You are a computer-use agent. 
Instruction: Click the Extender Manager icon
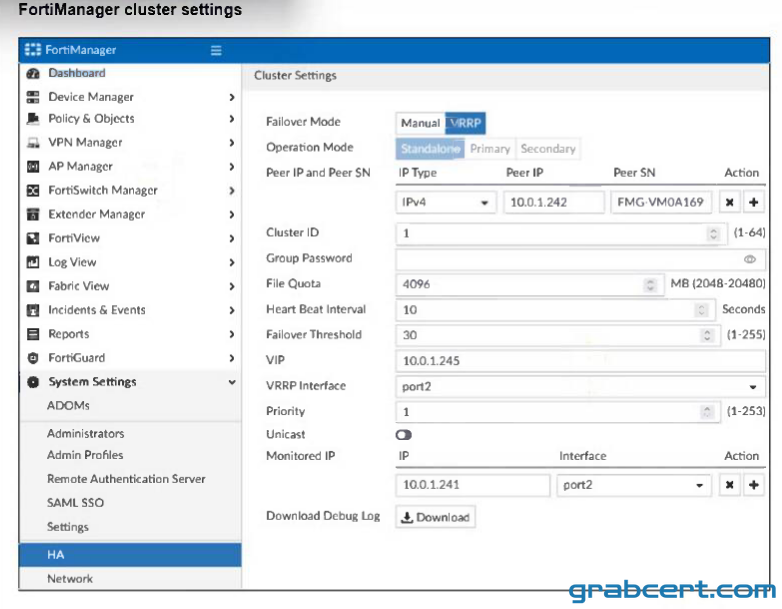point(33,214)
